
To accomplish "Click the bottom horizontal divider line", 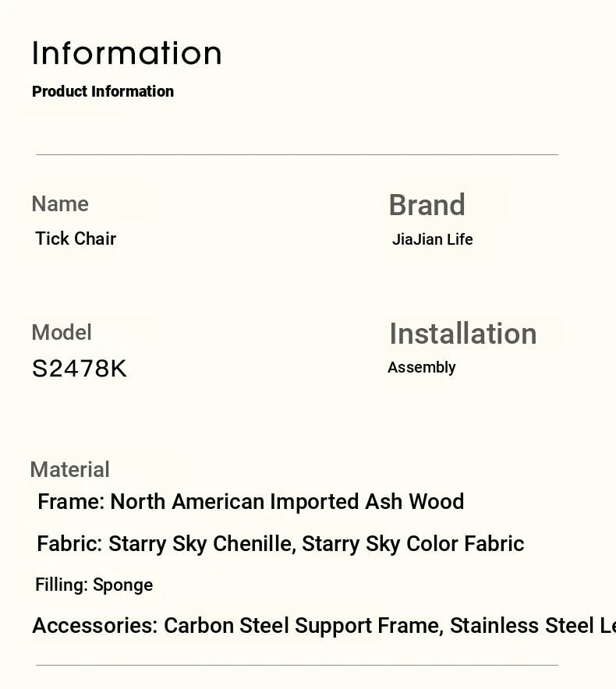I will tap(297, 666).
